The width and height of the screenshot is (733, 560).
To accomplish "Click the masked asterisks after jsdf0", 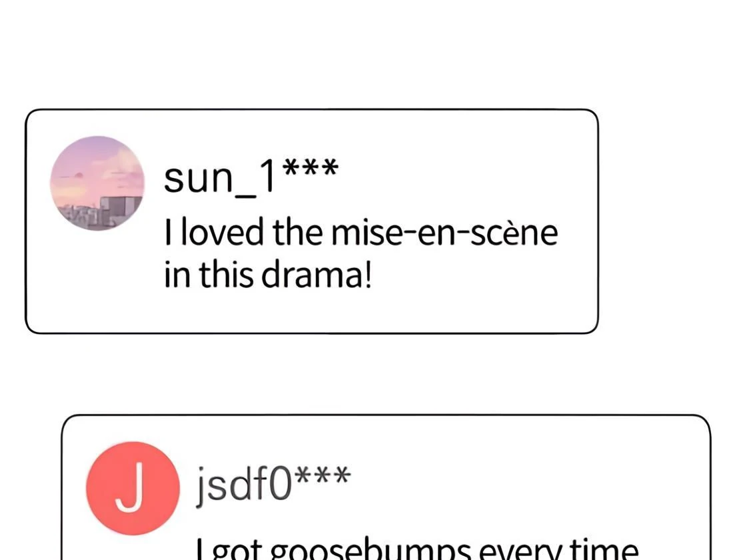I will (x=323, y=475).
